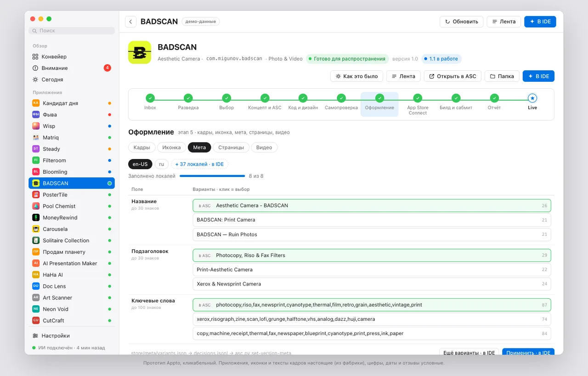This screenshot has width=588, height=376.
Task: Open the Neon Void app icon
Action: point(36,309)
